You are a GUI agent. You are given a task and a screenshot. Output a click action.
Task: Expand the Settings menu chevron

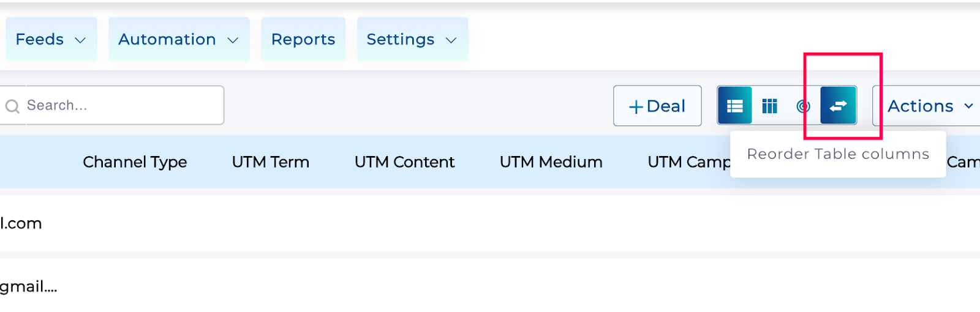tap(451, 40)
